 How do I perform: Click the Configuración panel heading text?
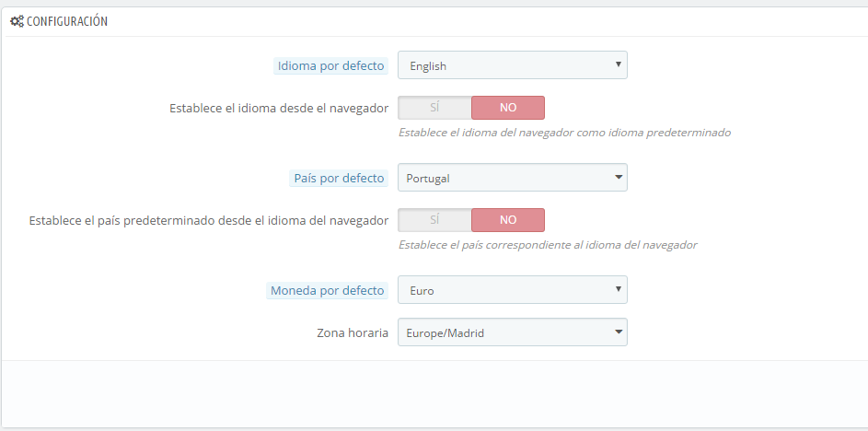pyautogui.click(x=67, y=21)
